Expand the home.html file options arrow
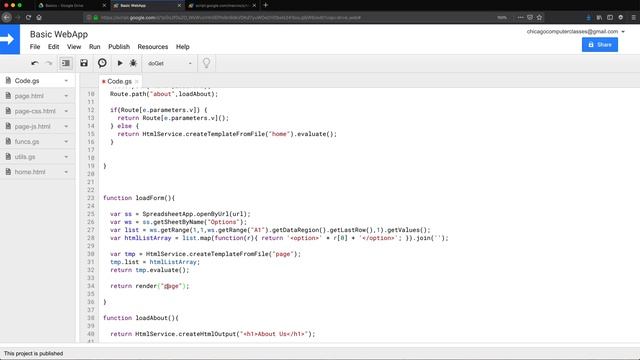The height and width of the screenshot is (360, 640). click(66, 172)
